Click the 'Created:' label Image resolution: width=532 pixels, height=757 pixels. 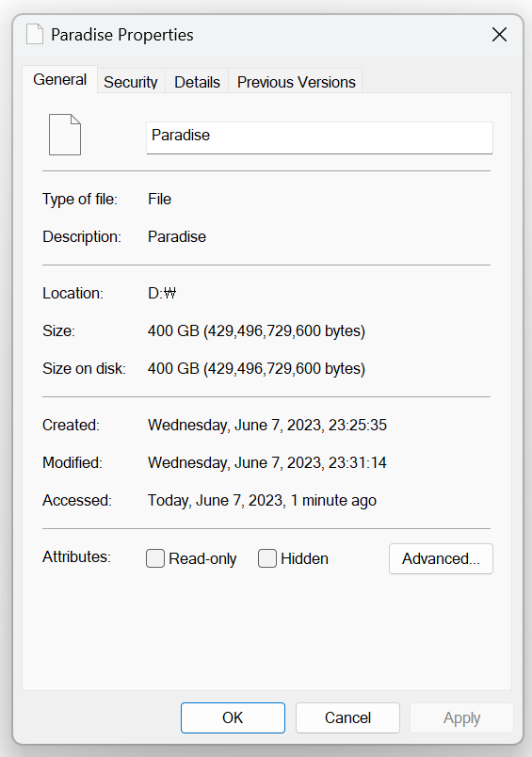71,425
